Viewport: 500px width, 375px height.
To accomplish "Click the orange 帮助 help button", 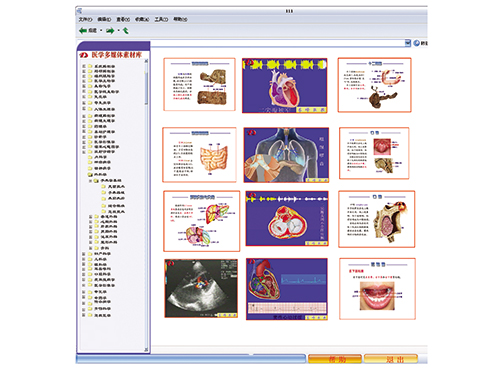I will click(335, 359).
